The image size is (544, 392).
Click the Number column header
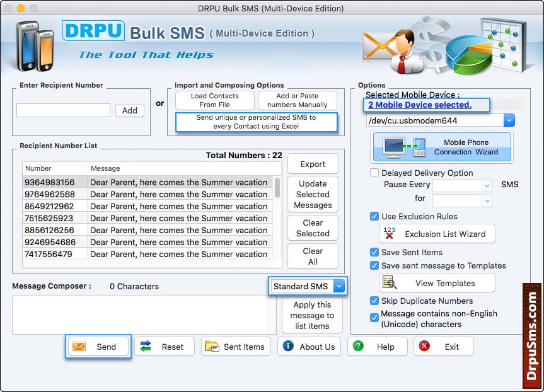tap(55, 168)
